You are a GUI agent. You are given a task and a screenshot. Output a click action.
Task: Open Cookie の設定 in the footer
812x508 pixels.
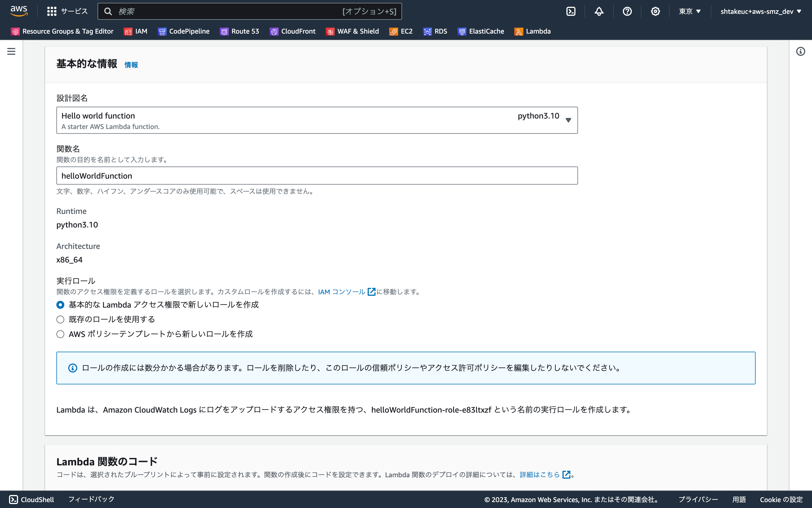click(x=782, y=500)
